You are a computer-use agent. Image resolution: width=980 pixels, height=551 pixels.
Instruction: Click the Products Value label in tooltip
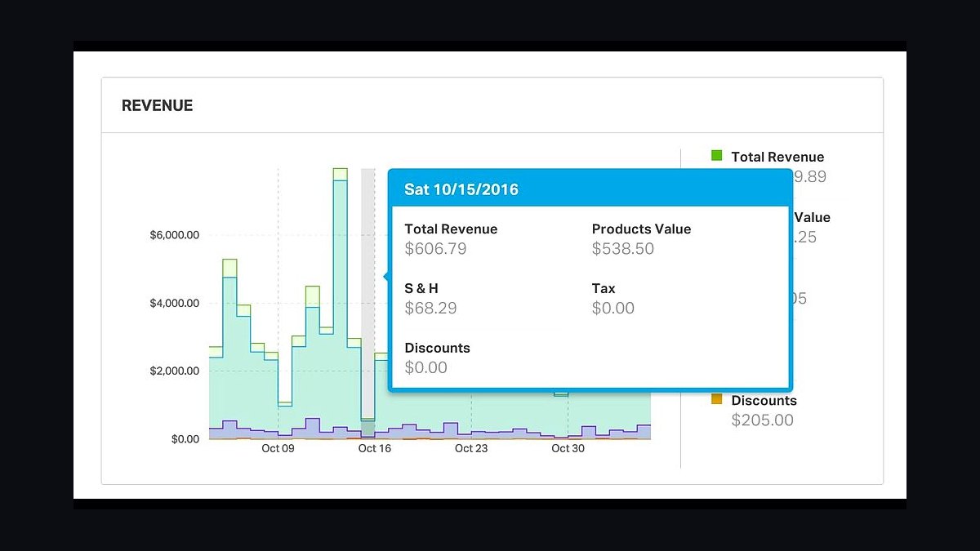point(641,229)
